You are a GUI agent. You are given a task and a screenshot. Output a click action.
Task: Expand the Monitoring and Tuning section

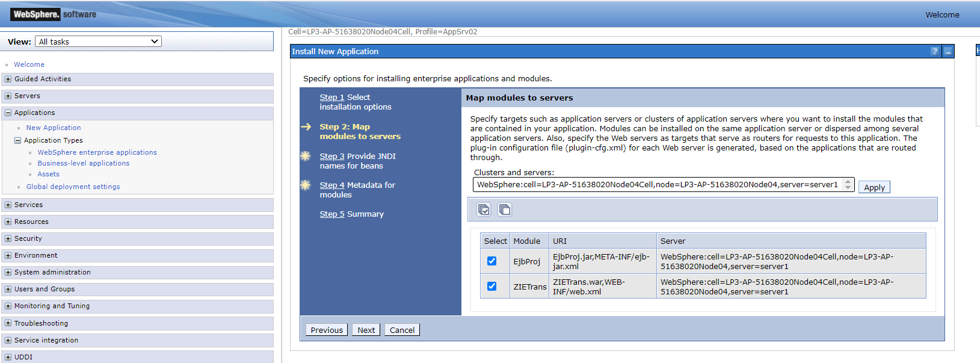click(x=8, y=306)
